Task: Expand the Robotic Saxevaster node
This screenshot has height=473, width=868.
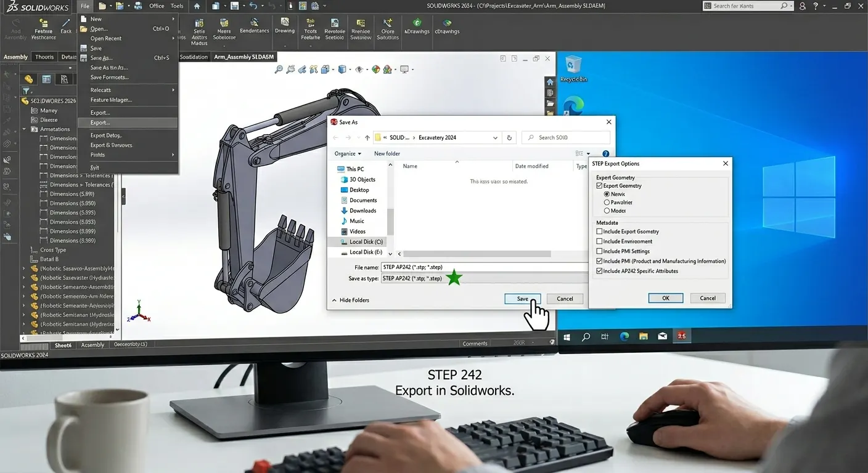Action: pyautogui.click(x=24, y=278)
